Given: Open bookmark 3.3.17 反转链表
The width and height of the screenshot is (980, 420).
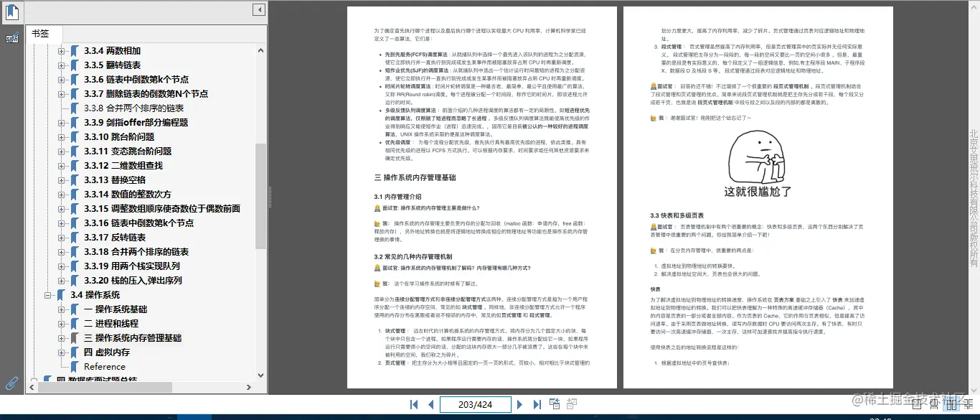Looking at the screenshot, I should 115,238.
